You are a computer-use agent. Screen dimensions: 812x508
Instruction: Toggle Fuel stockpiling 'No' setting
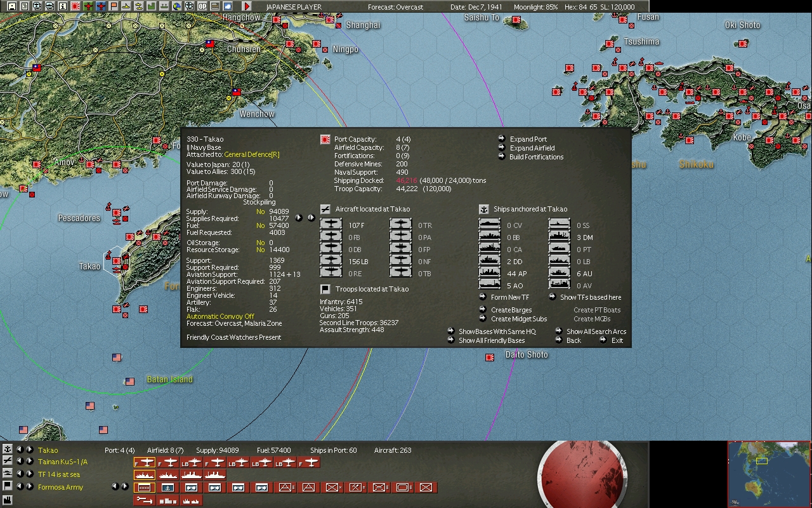[261, 225]
